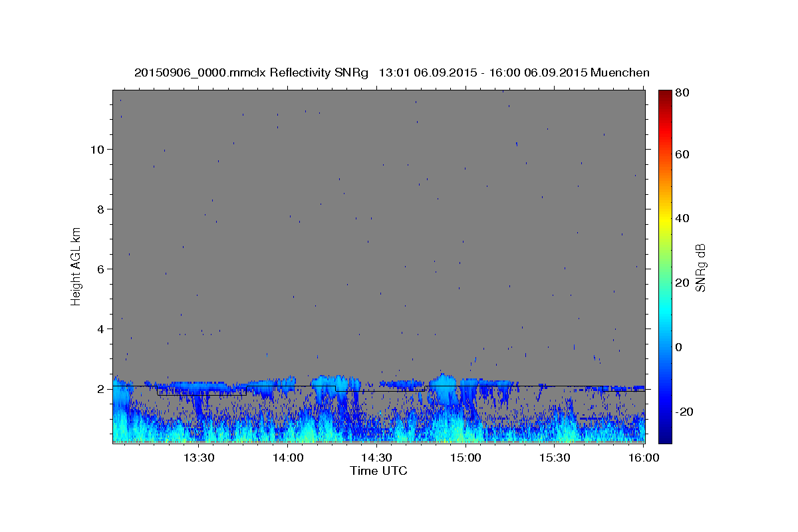
Task: Click the 14:30 time tick label
Action: pyautogui.click(x=377, y=458)
